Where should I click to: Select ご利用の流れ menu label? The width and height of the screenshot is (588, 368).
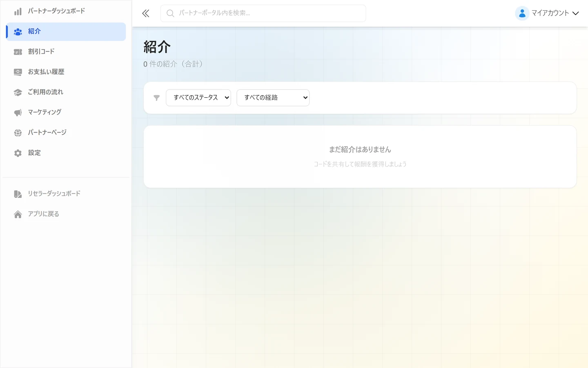[x=46, y=92]
